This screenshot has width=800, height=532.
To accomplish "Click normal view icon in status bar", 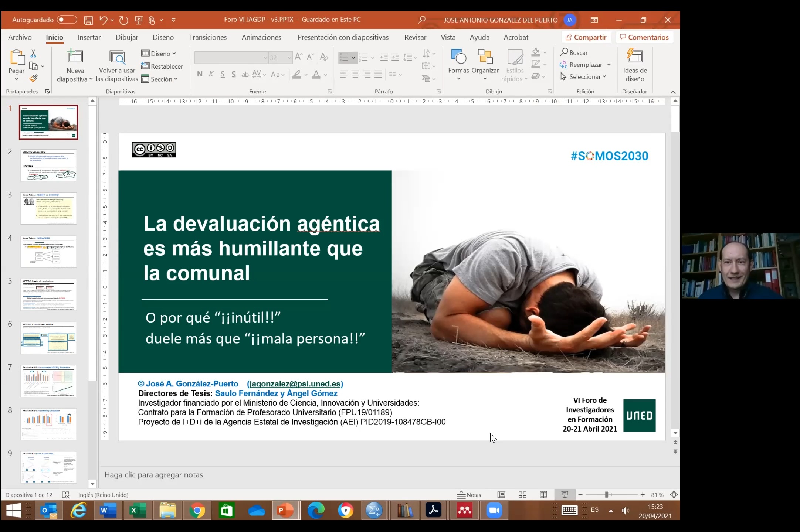I will 501,495.
